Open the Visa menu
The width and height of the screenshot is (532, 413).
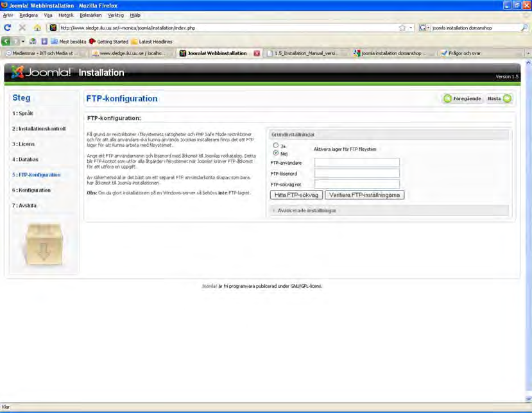click(x=48, y=15)
